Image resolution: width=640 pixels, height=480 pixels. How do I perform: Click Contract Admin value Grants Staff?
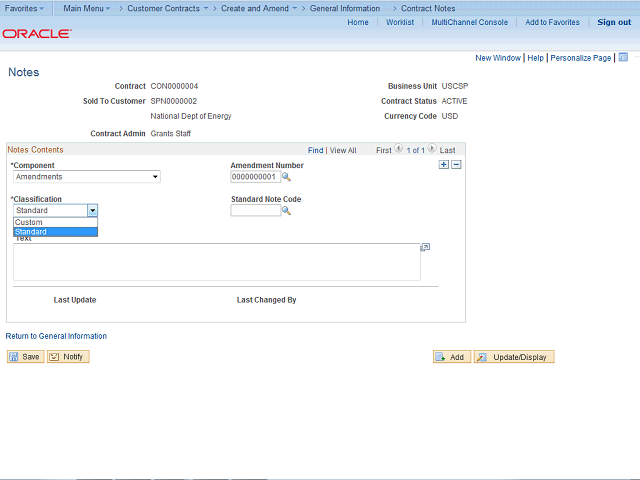pyautogui.click(x=171, y=133)
